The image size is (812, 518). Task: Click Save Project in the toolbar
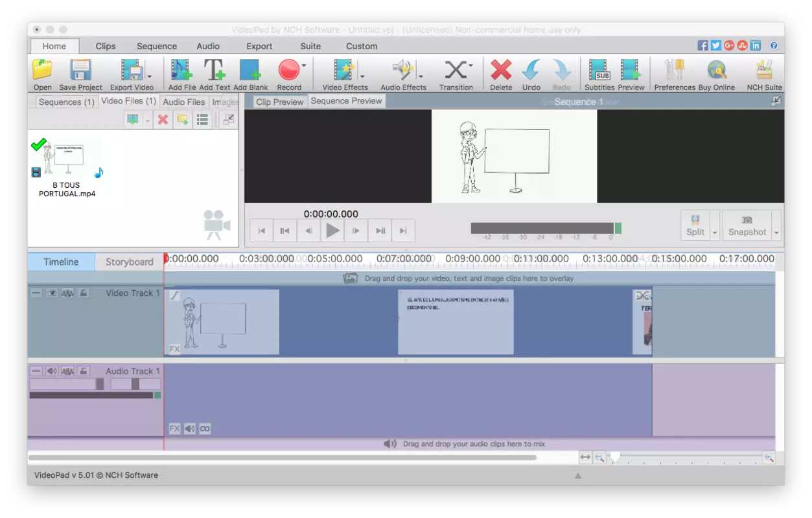(80, 74)
